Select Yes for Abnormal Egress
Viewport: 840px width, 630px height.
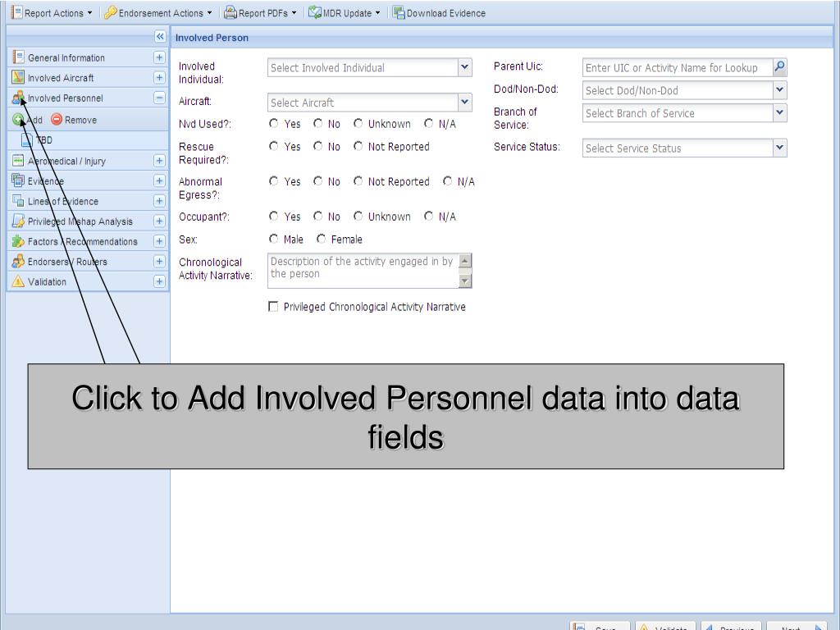click(273, 181)
